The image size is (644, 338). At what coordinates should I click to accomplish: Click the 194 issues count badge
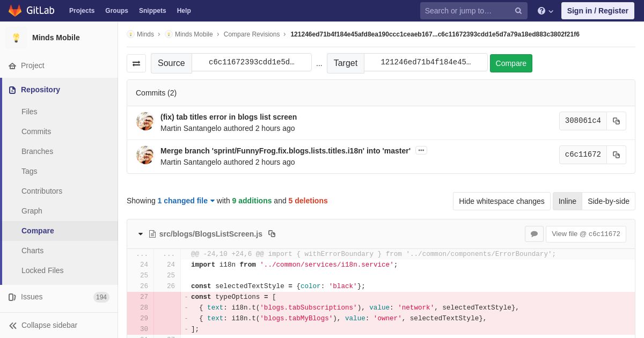[101, 297]
